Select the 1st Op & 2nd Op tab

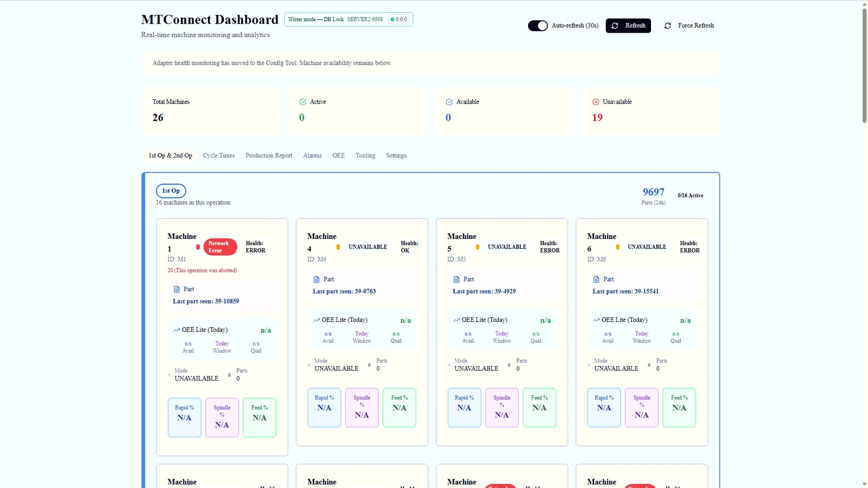(170, 156)
